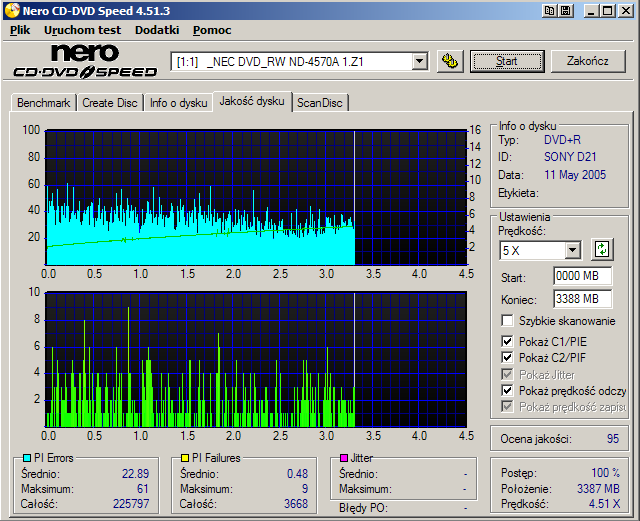
Task: Click the cyan PI Errors legend swatch
Action: tap(27, 458)
